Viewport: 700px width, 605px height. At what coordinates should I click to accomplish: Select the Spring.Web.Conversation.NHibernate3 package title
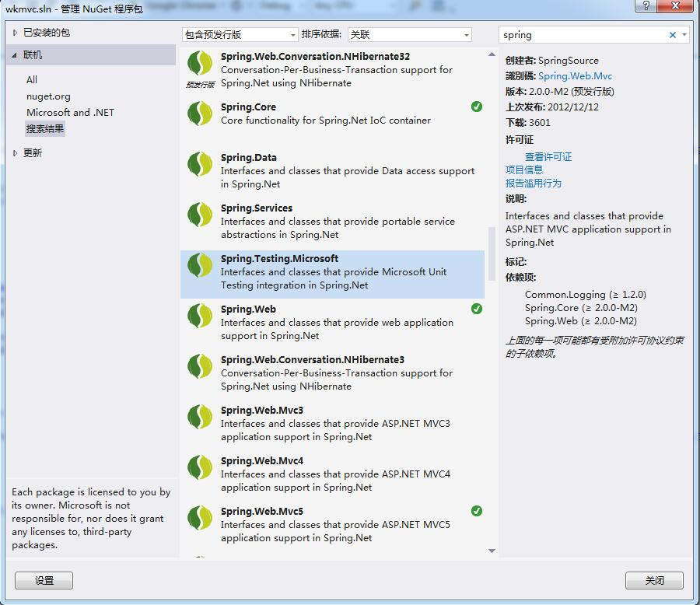click(313, 359)
